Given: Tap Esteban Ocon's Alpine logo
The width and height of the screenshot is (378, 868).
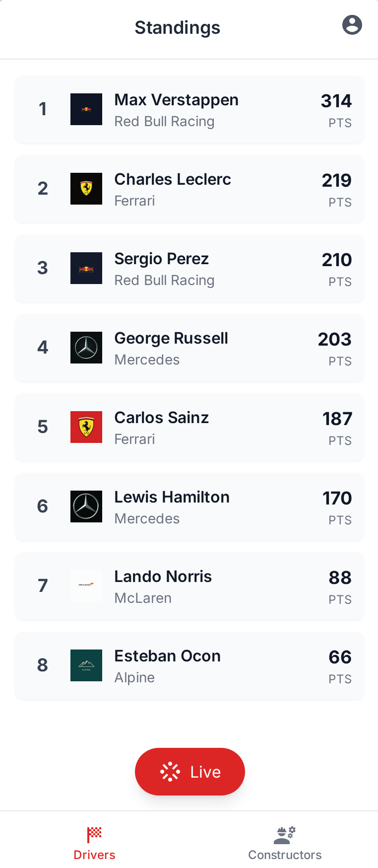Looking at the screenshot, I should 86,665.
